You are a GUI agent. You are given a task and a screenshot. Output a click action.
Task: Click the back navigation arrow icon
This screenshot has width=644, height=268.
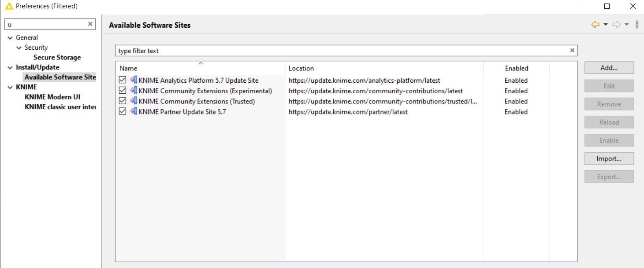(595, 25)
